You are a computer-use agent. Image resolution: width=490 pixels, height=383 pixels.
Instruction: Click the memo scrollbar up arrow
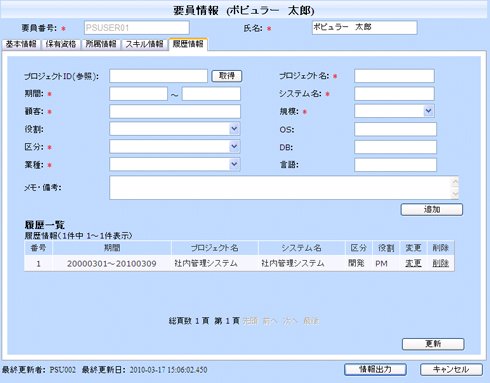click(455, 182)
